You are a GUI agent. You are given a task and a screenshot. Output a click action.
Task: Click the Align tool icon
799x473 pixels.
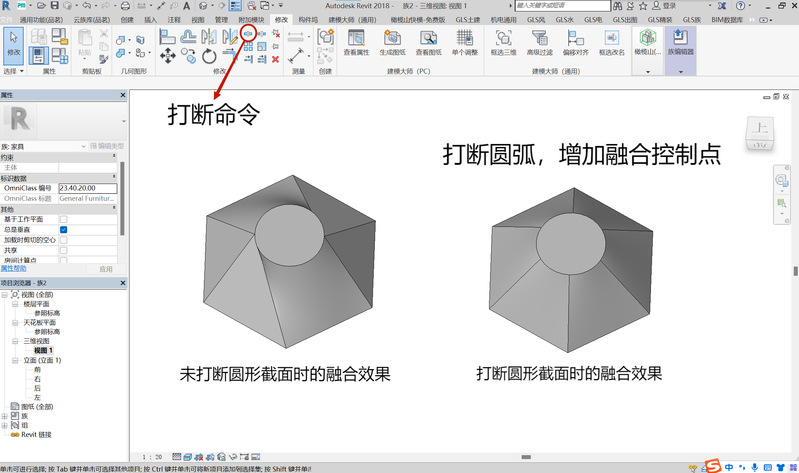pyautogui.click(x=167, y=35)
